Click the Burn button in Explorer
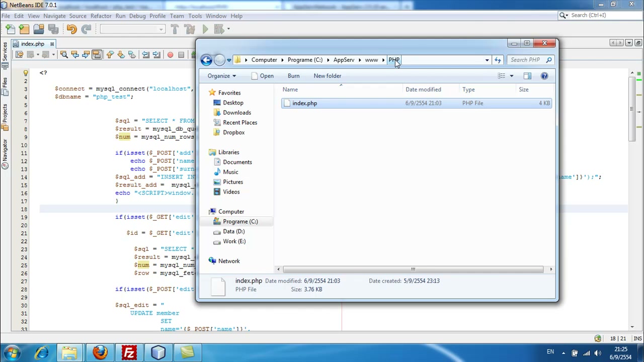This screenshot has height=362, width=644. coord(293,76)
